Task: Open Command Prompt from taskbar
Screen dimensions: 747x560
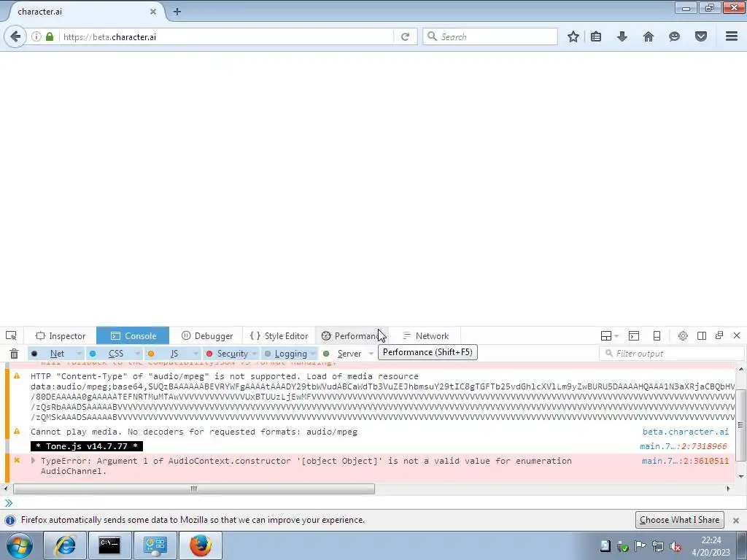Action: (x=109, y=545)
